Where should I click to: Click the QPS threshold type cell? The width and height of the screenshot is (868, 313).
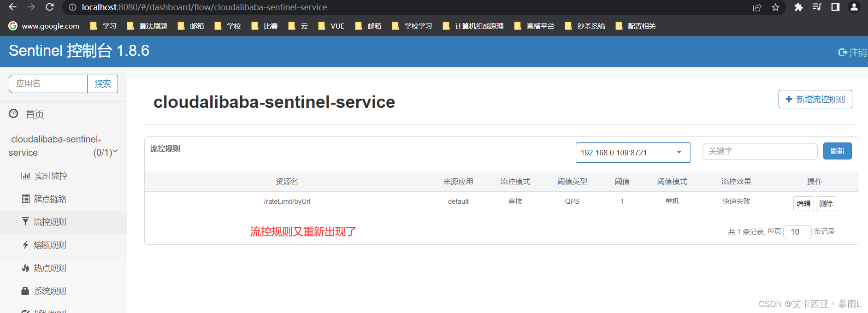(572, 201)
